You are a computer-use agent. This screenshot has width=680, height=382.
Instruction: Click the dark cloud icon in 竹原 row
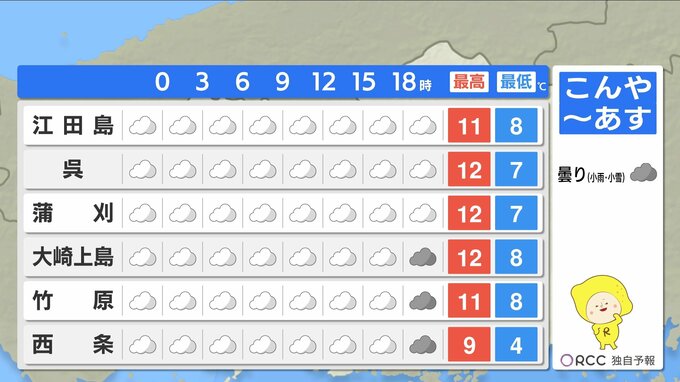[423, 301]
